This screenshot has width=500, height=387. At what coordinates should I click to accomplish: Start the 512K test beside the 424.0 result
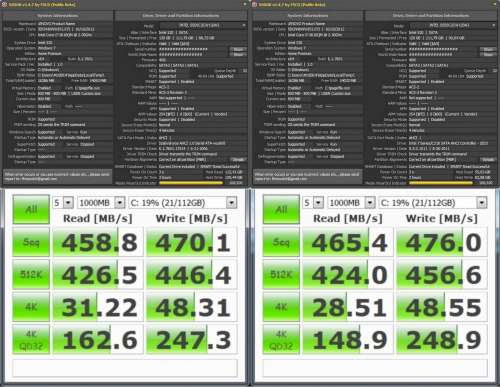pos(281,274)
